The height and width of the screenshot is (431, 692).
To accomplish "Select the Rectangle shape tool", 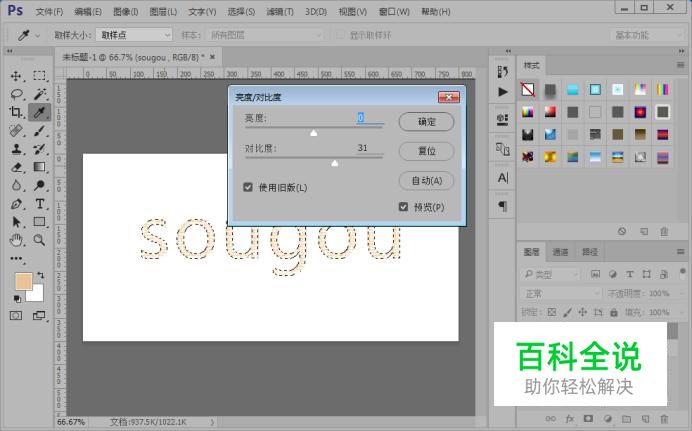I will click(39, 222).
